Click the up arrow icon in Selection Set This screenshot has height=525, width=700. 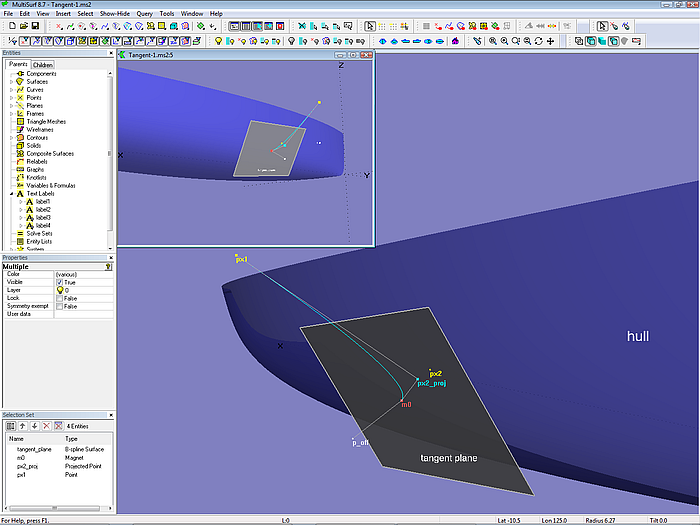coord(22,426)
